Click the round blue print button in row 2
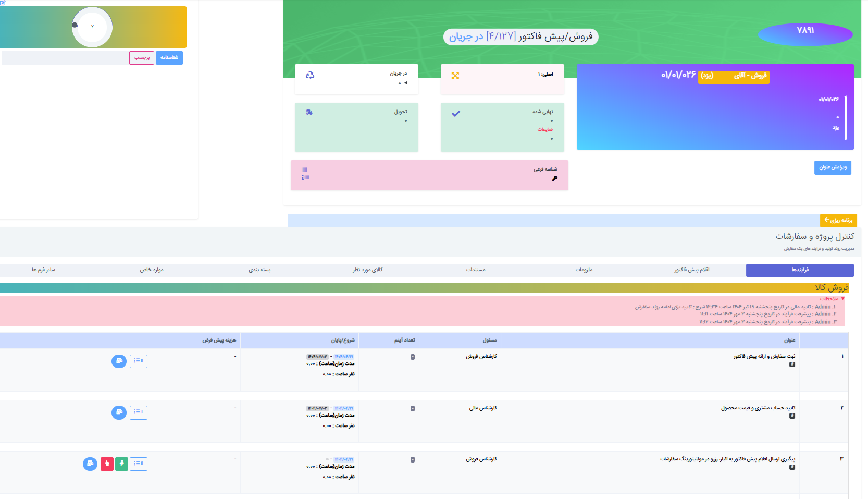This screenshot has width=868, height=499. point(119,412)
